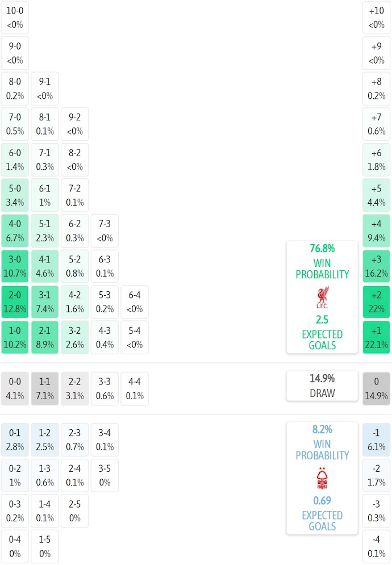The width and height of the screenshot is (392, 565).
Task: Click the Nottingham Forest crest icon
Action: click(322, 479)
